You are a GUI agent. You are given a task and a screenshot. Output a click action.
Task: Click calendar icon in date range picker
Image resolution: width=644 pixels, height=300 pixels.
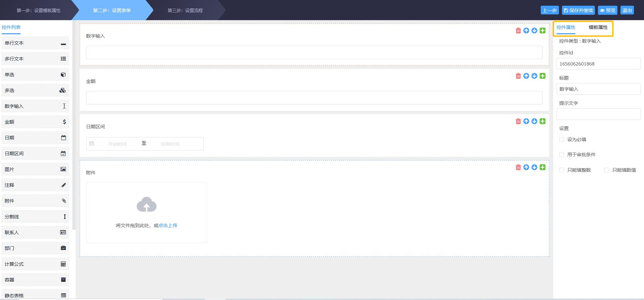pos(91,143)
